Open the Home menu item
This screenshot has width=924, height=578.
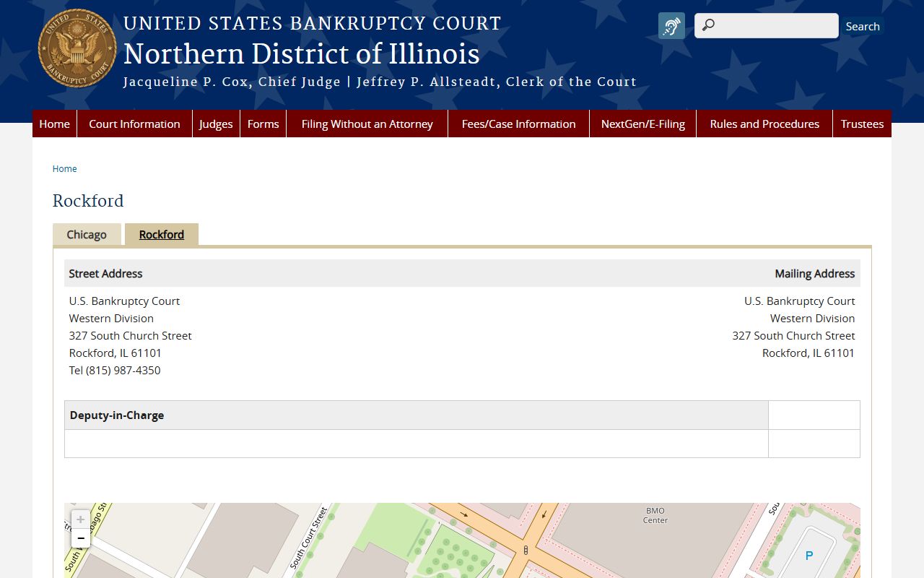coord(54,124)
